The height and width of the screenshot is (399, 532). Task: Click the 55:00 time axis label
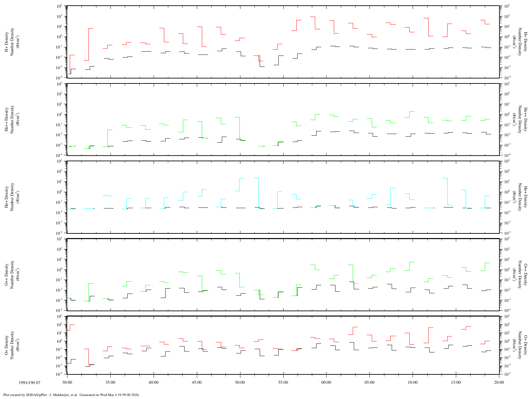click(283, 382)
